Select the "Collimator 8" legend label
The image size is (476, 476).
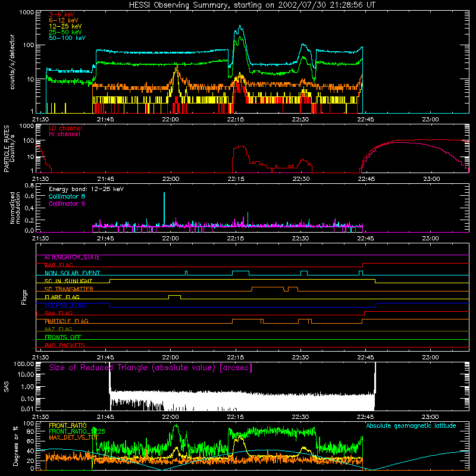pos(67,196)
